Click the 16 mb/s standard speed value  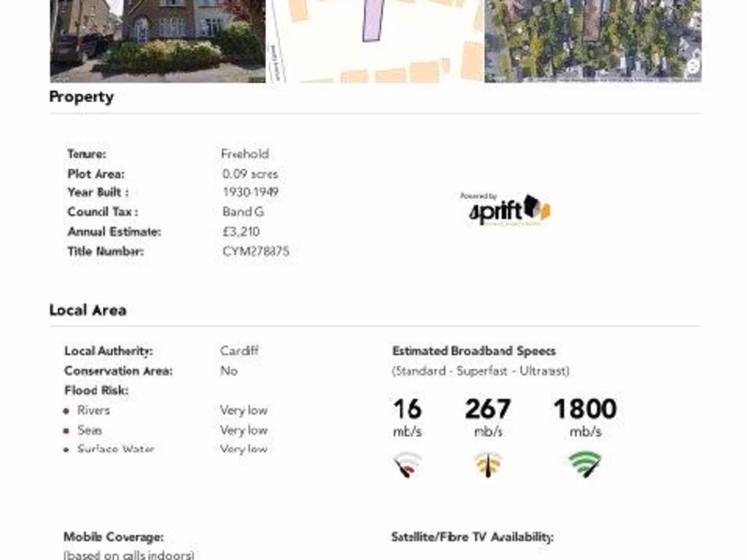click(407, 409)
